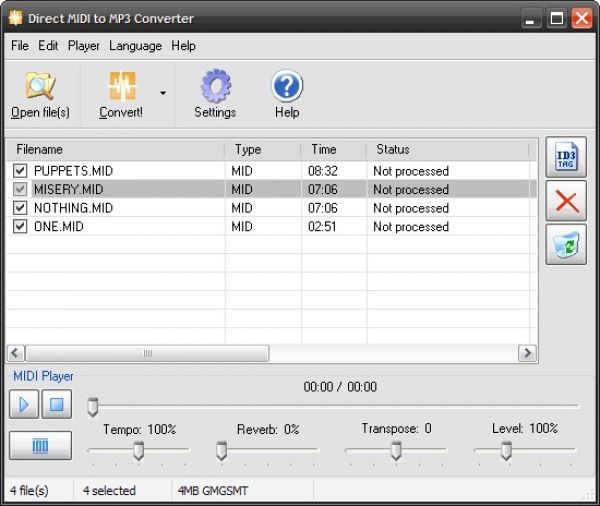Sort list by Filename column header

(116, 150)
